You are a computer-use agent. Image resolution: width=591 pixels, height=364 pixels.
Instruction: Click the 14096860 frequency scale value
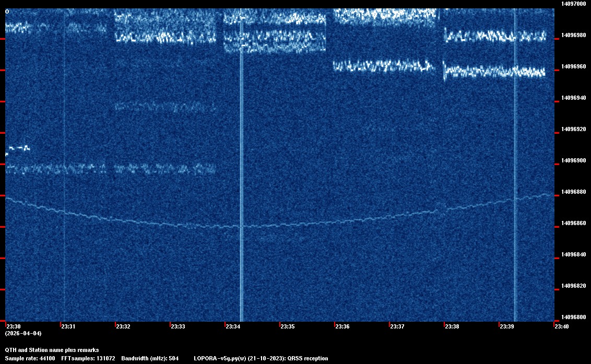click(573, 223)
